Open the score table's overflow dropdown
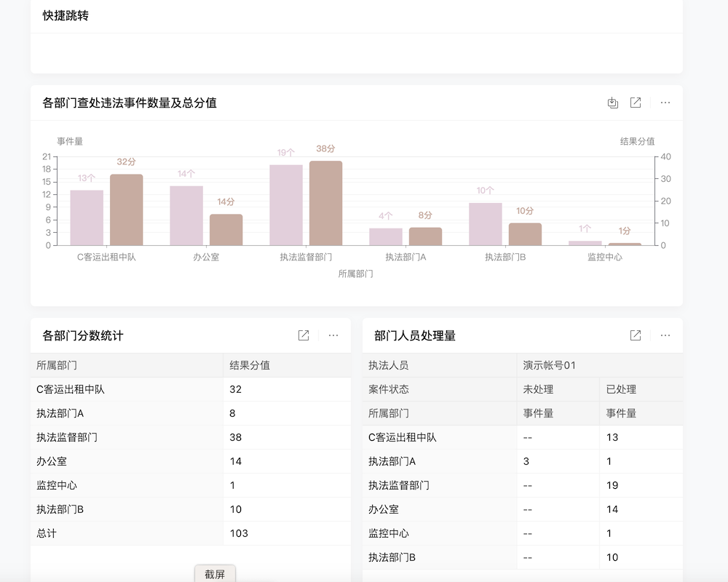The height and width of the screenshot is (582, 728). tap(333, 335)
